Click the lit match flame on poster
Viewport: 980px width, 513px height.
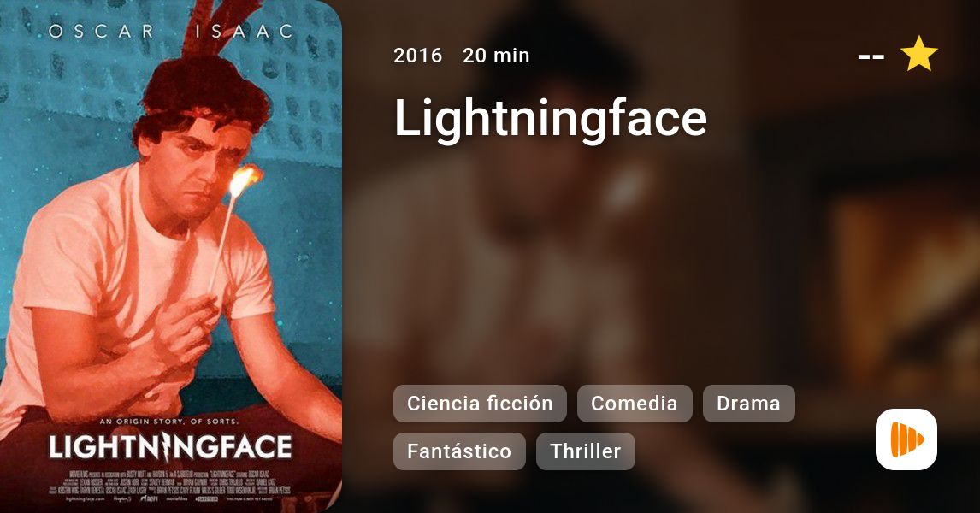[245, 180]
